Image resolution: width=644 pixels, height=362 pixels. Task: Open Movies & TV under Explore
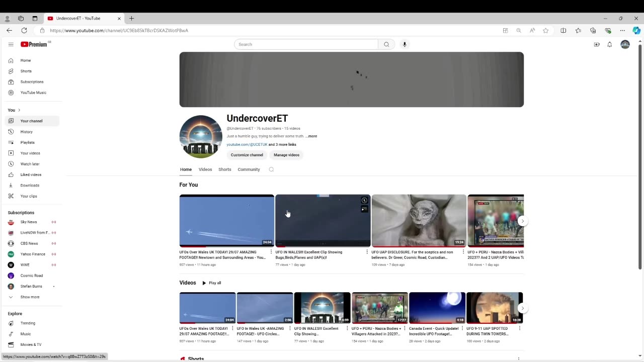click(32, 344)
